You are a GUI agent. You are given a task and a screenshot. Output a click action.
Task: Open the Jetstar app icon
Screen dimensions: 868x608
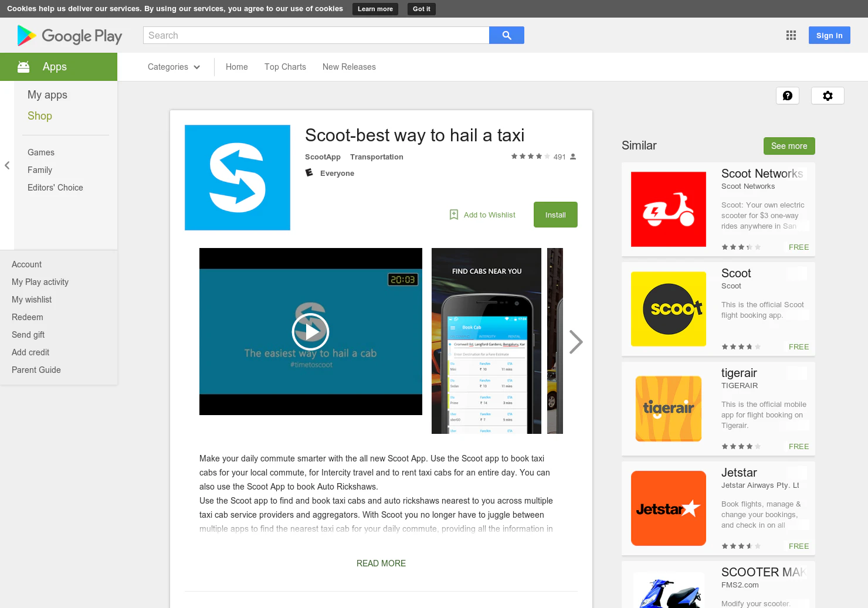669,508
